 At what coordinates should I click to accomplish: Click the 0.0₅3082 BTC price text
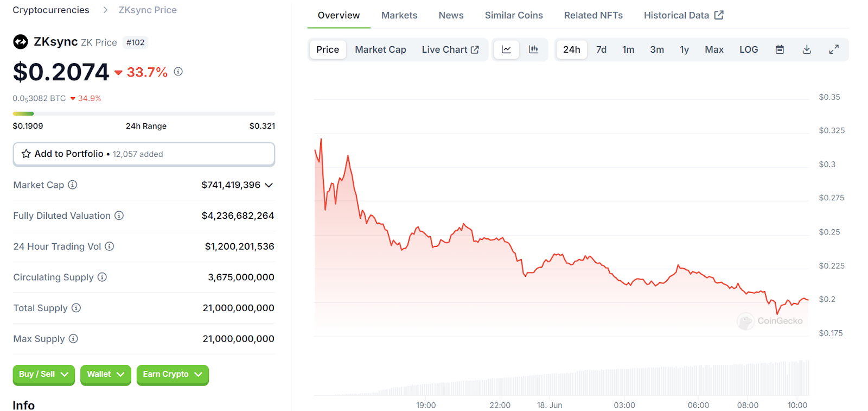click(x=39, y=98)
